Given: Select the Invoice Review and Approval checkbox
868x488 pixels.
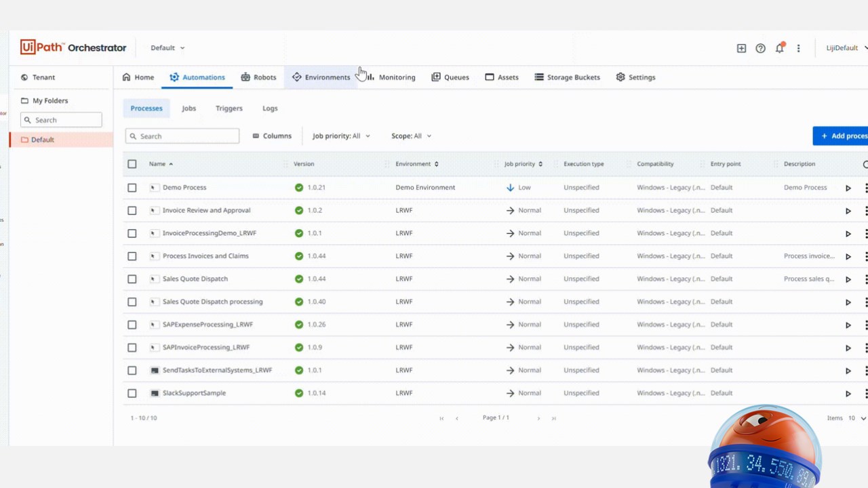Looking at the screenshot, I should click(132, 210).
